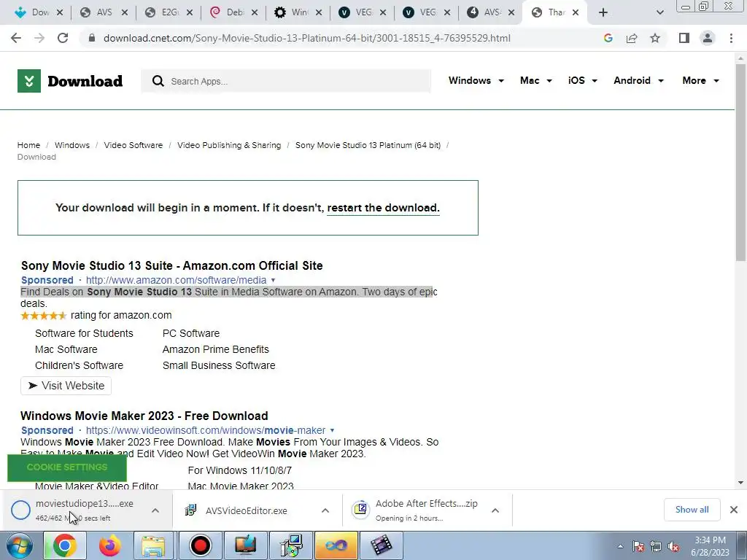Image resolution: width=747 pixels, height=560 pixels.
Task: Reload the current page
Action: click(x=63, y=38)
